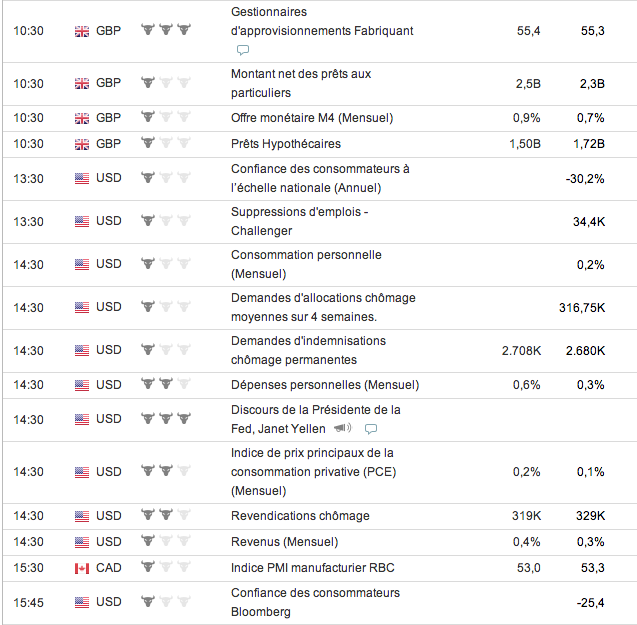Click bull icons in Indice PMI manufacturier row
The height and width of the screenshot is (625, 637).
click(x=165, y=568)
